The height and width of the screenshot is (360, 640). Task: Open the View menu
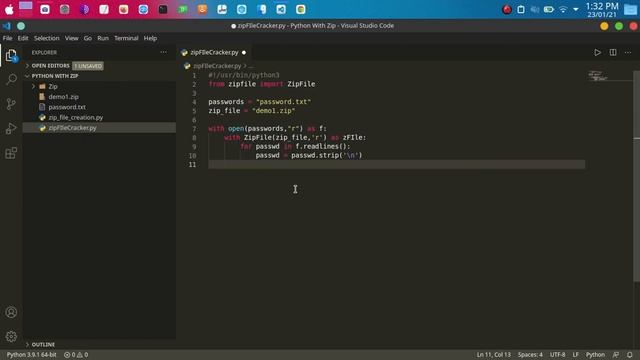(71, 38)
